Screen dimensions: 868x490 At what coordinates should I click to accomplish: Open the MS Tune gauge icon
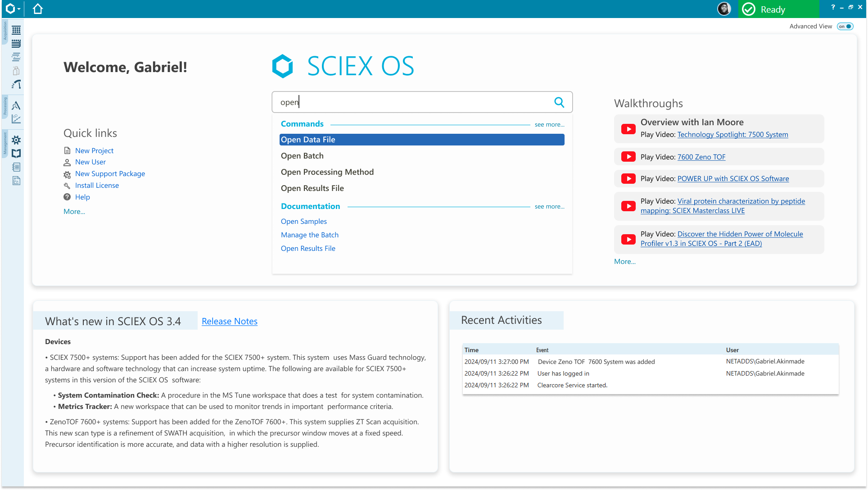coord(16,84)
